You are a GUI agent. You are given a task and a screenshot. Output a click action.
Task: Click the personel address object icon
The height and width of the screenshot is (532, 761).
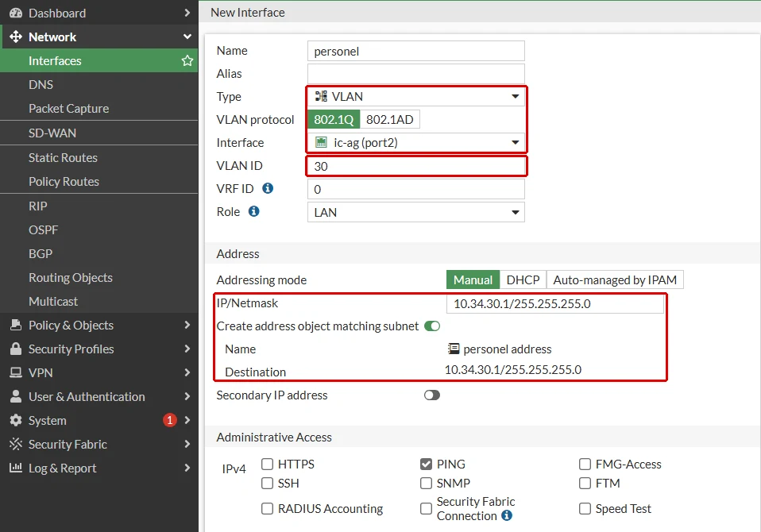point(454,349)
